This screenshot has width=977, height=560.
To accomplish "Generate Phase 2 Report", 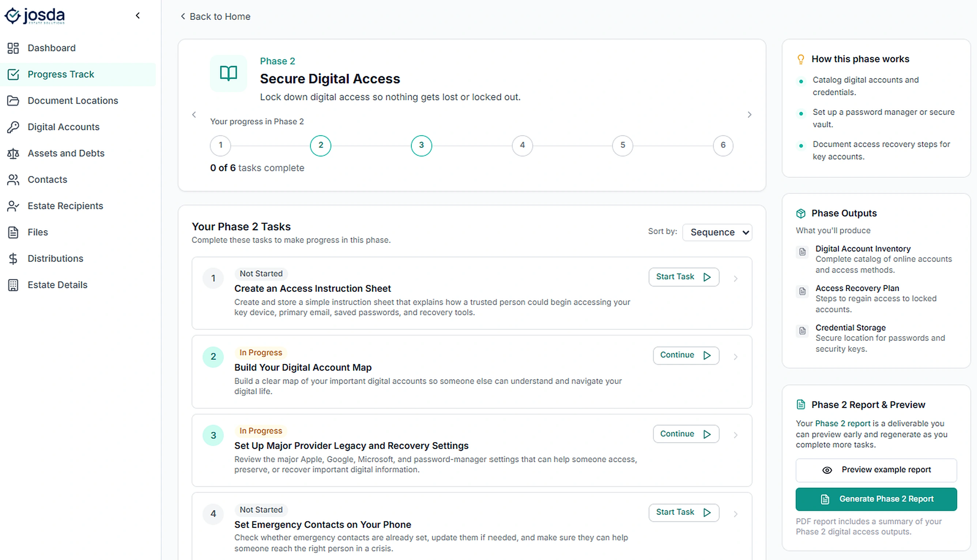I will (876, 499).
